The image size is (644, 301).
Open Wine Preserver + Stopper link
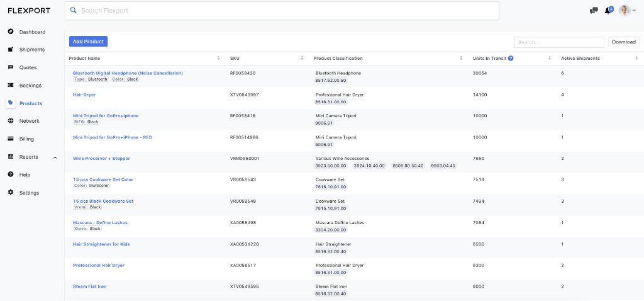101,158
